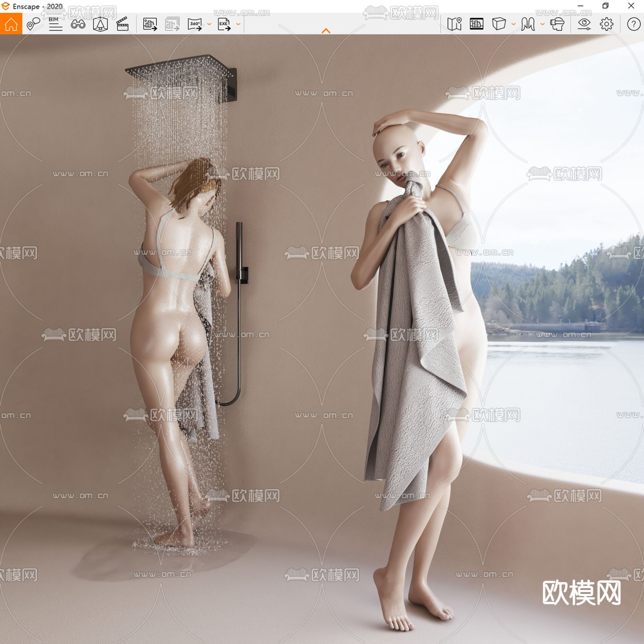Activate the light view tool

pyautogui.click(x=100, y=24)
